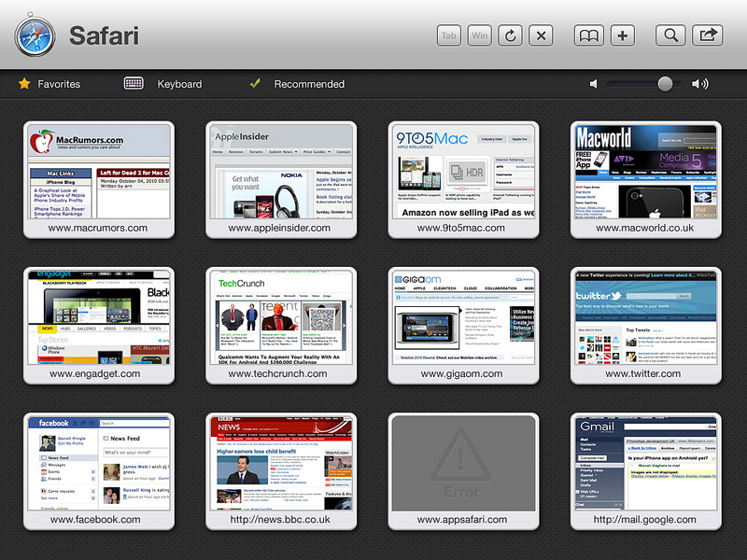Click the www.macrumors.com label
Image resolution: width=747 pixels, height=560 pixels.
[98, 228]
